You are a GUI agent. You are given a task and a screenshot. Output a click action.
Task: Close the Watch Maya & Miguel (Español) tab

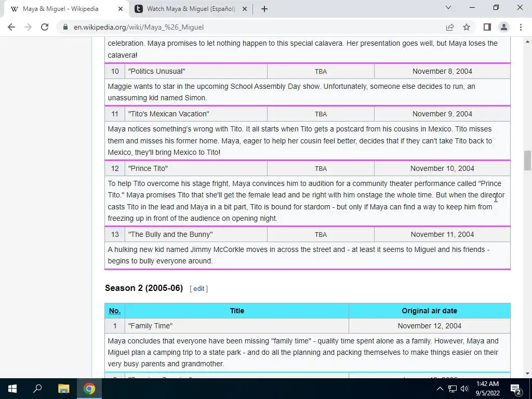pos(245,9)
